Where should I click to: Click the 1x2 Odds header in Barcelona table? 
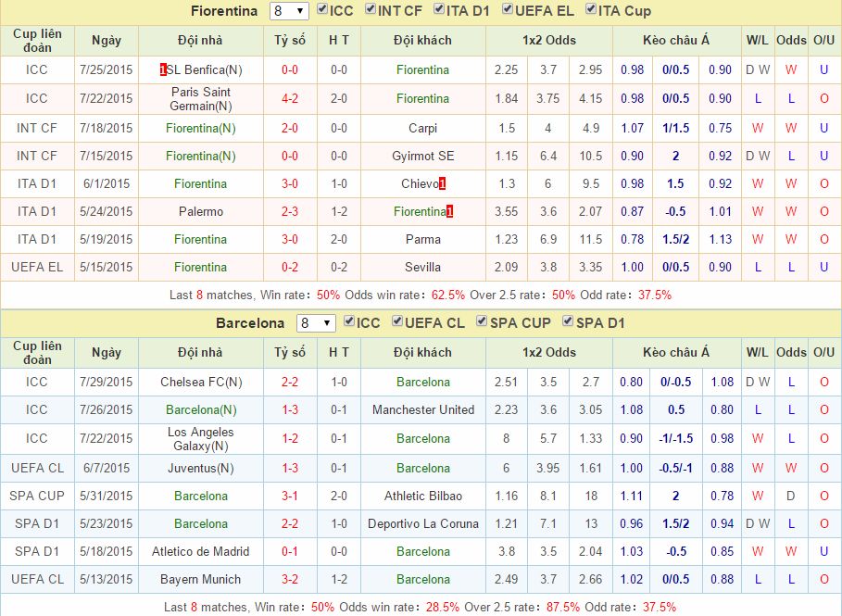(548, 352)
